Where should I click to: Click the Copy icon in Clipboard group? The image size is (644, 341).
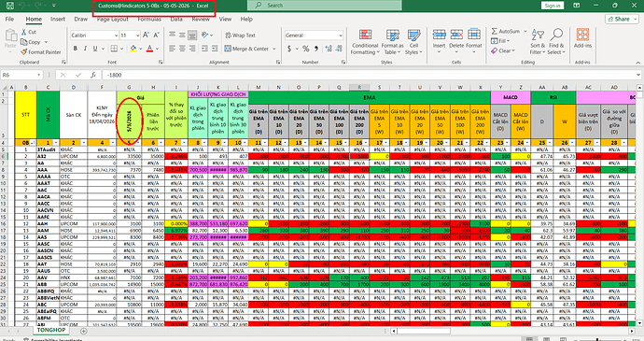24,42
